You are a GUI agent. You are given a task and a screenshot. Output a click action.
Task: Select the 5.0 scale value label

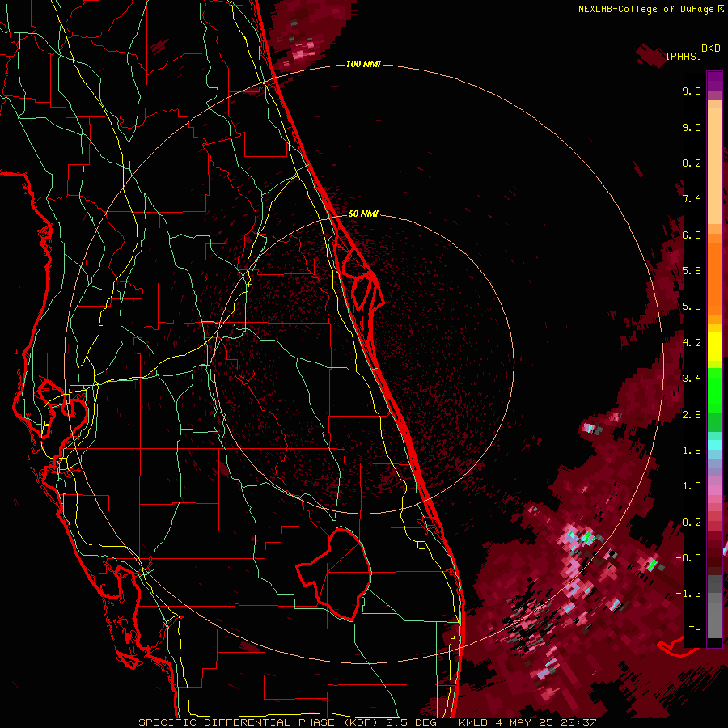coord(692,307)
